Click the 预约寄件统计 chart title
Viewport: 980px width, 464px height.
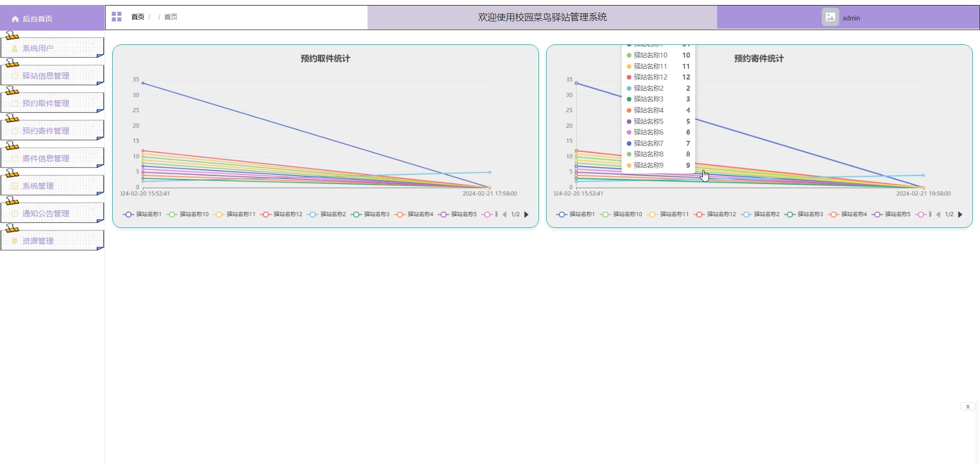point(759,59)
